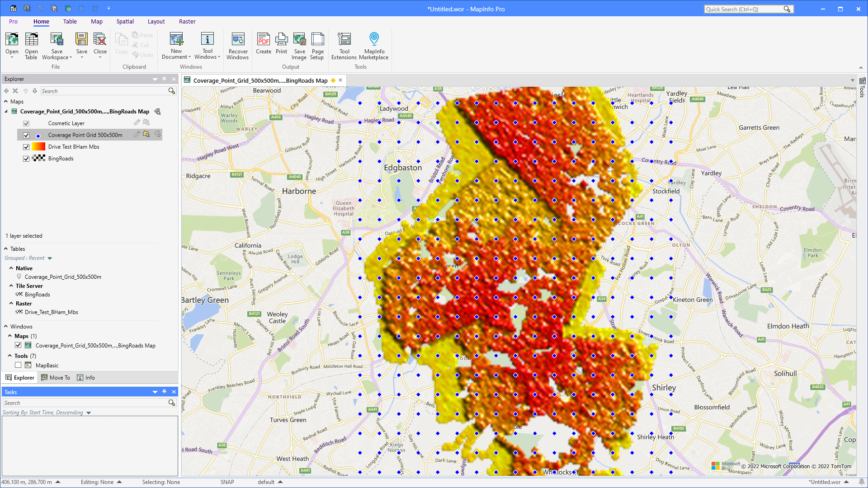Click the remove (X) icon in Explorer toolbar
868x488 pixels.
[15, 91]
